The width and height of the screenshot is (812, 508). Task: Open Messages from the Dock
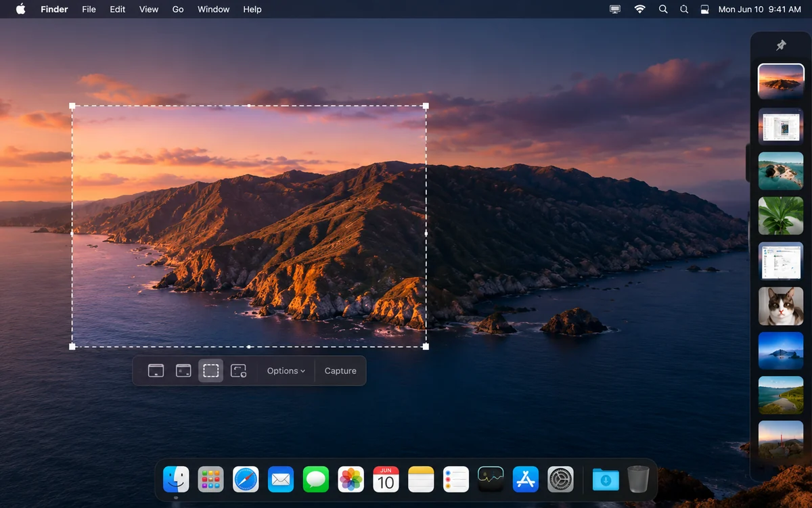[316, 480]
